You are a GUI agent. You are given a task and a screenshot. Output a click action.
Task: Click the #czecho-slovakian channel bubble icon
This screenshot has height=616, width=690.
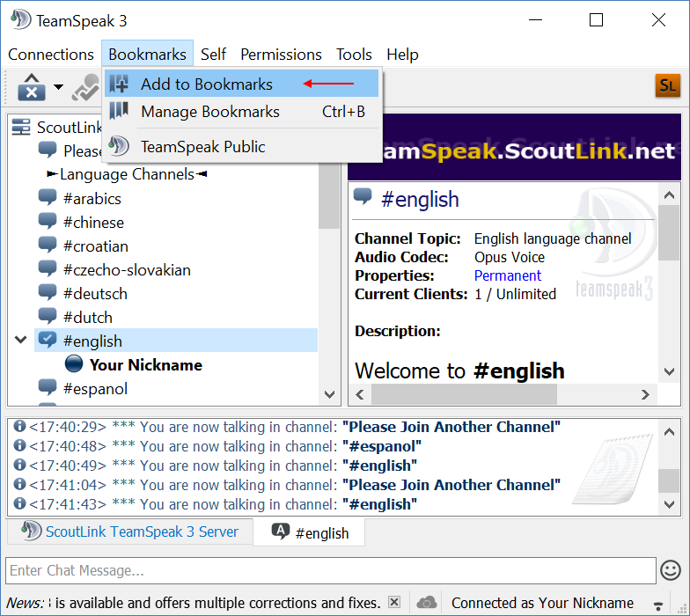point(48,269)
